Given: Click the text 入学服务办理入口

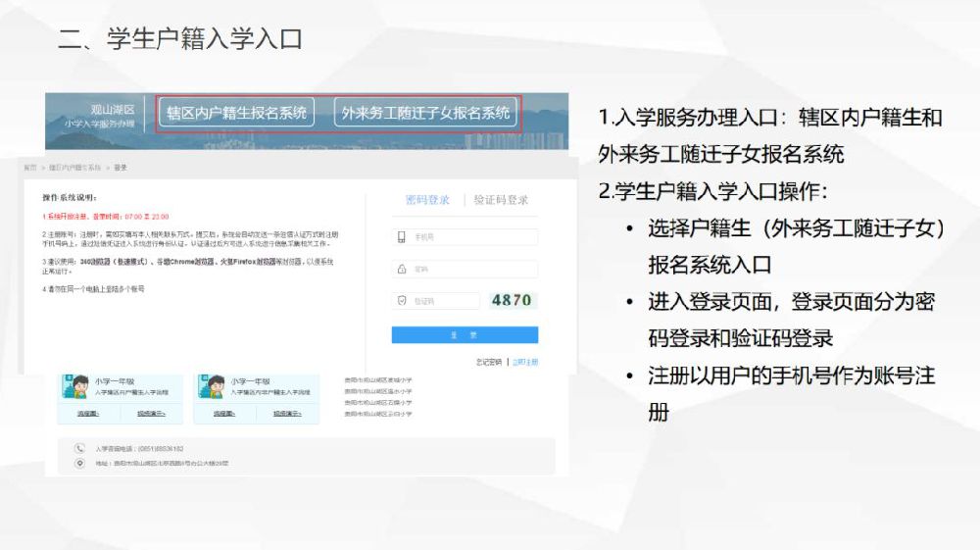Looking at the screenshot, I should pos(696,118).
